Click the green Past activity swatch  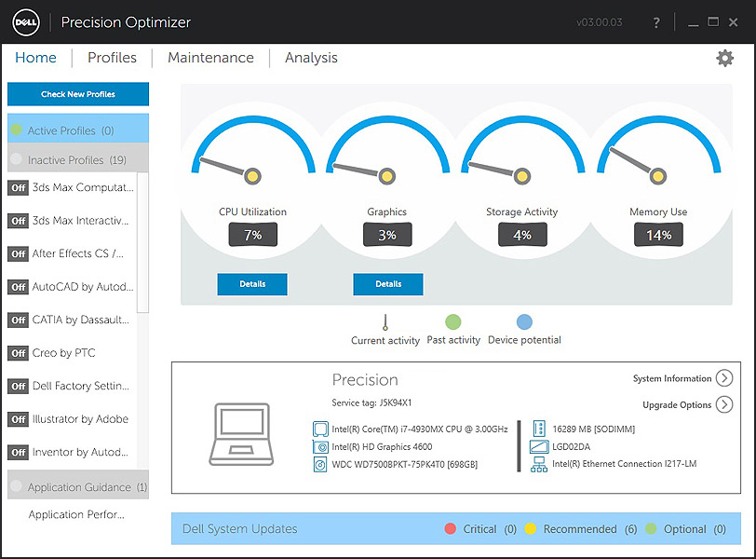(x=453, y=321)
